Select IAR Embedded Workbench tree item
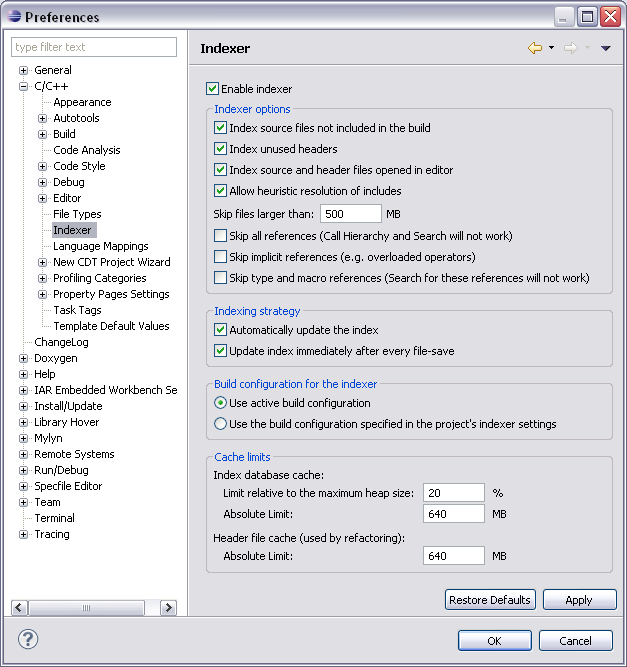Image resolution: width=627 pixels, height=667 pixels. click(x=106, y=390)
